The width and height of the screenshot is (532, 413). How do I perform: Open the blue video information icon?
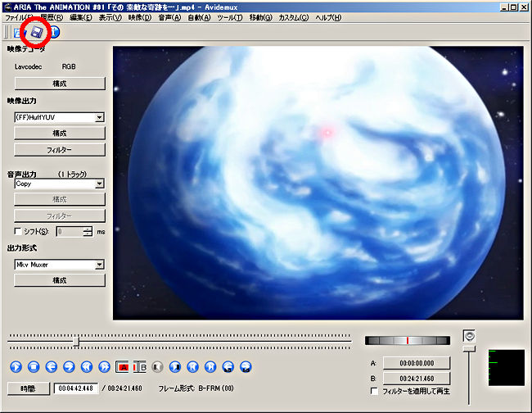click(x=55, y=32)
